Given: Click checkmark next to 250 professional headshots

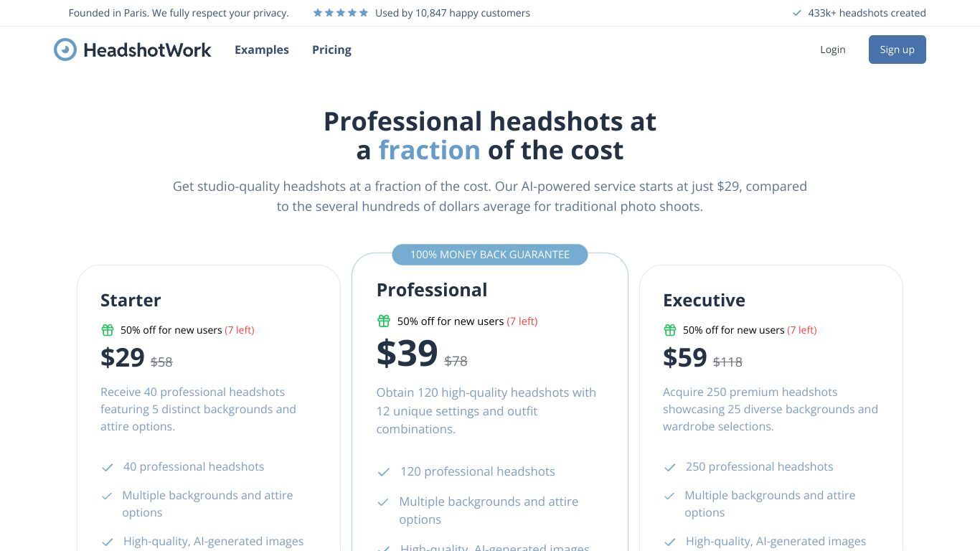Looking at the screenshot, I should 670,467.
